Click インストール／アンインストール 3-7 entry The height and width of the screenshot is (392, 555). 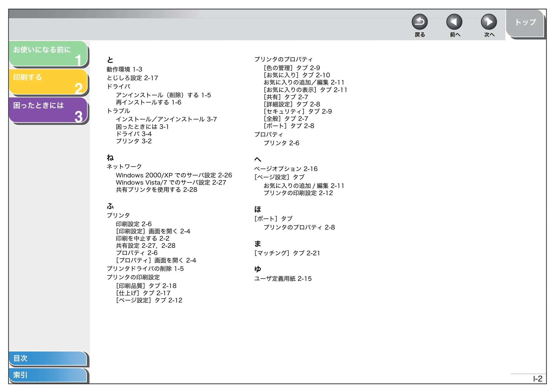click(167, 119)
